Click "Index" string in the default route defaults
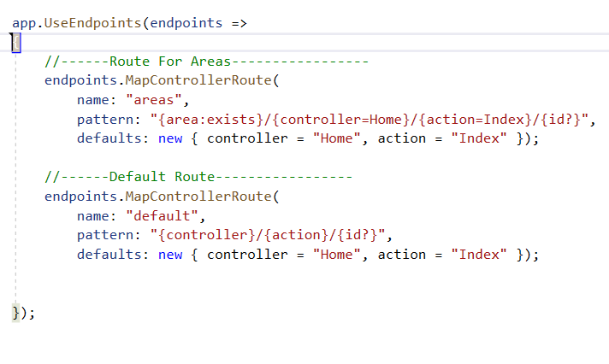Viewport: 609px width, 364px height. point(479,255)
